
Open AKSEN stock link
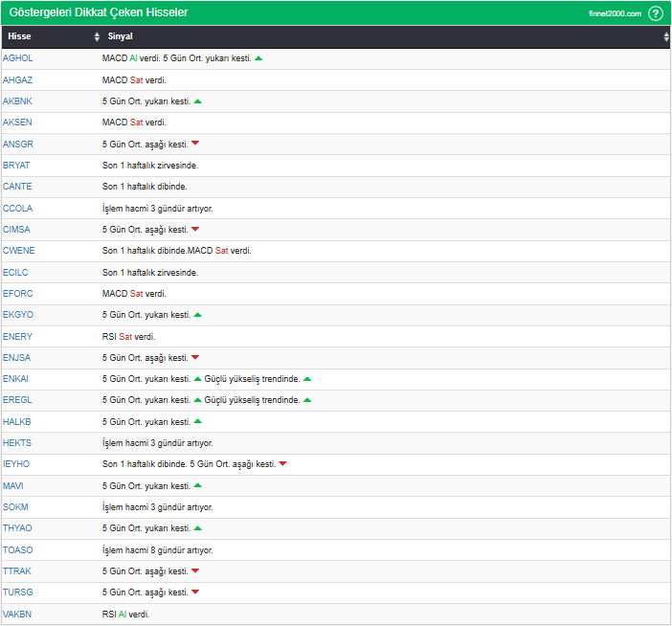click(x=17, y=123)
